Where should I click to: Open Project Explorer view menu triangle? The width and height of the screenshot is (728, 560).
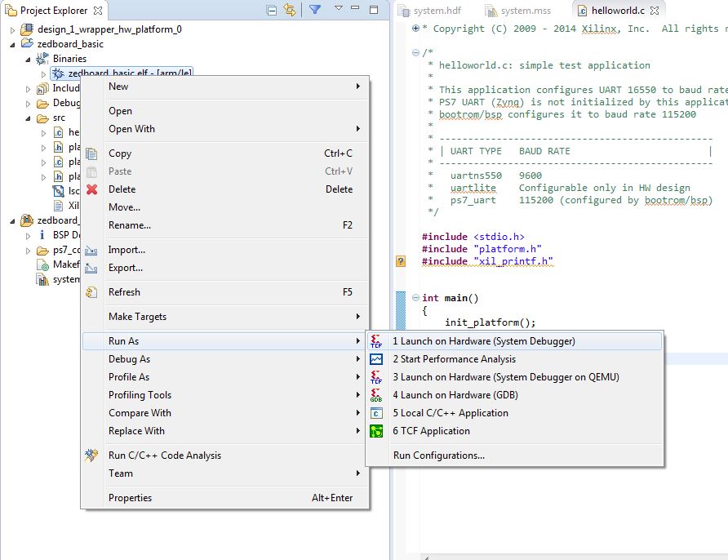(339, 8)
